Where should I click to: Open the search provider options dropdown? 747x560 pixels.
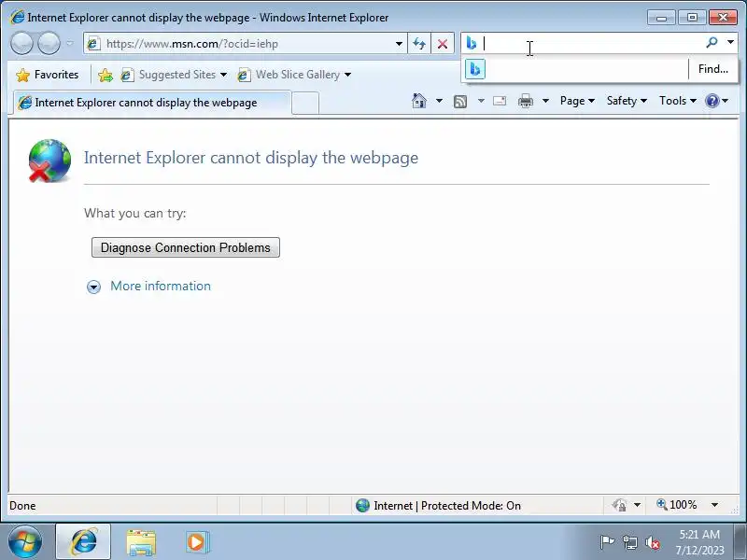point(730,42)
